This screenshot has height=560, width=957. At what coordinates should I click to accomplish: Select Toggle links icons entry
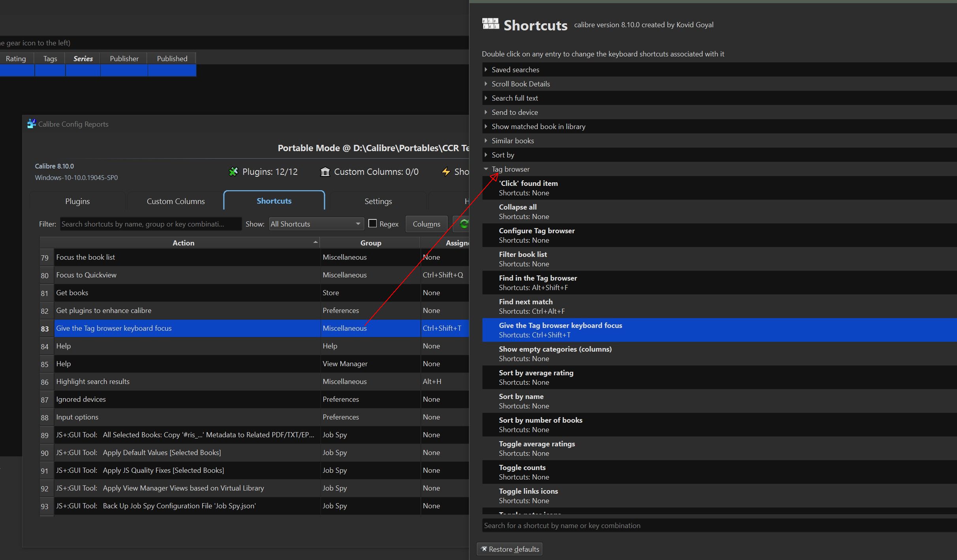[x=719, y=496]
